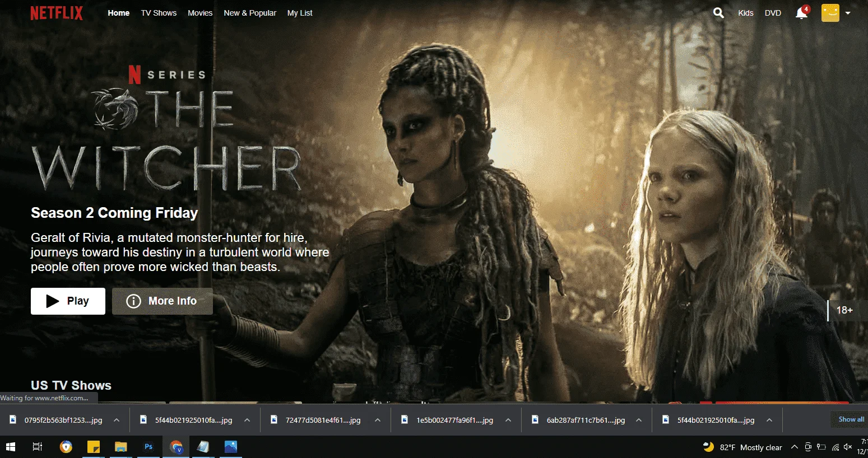Open the Movies section

pyautogui.click(x=200, y=13)
